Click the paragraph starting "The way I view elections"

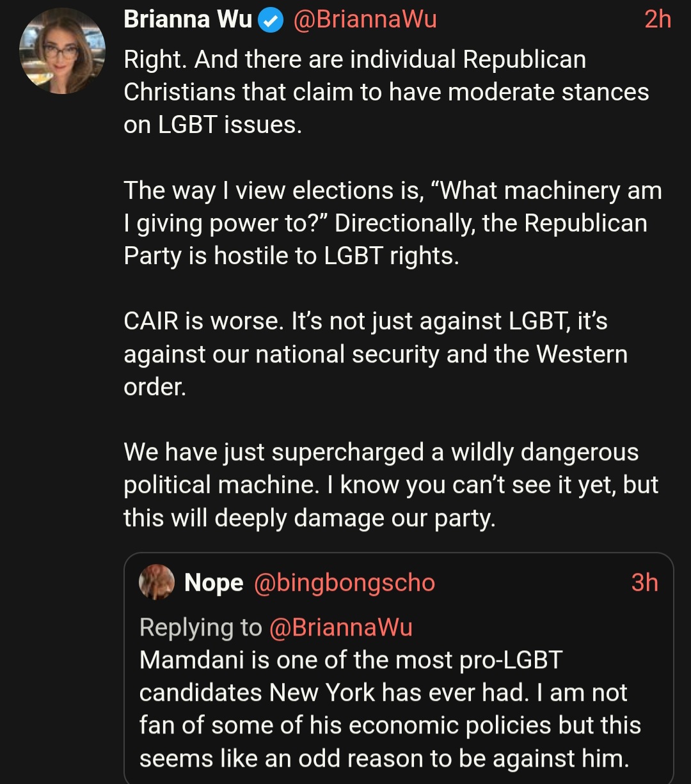[x=392, y=223]
